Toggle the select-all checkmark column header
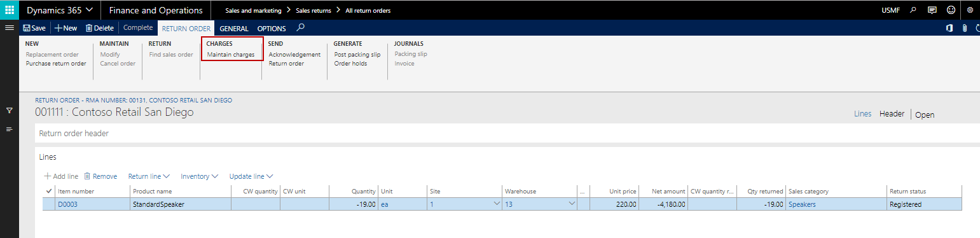 point(49,191)
